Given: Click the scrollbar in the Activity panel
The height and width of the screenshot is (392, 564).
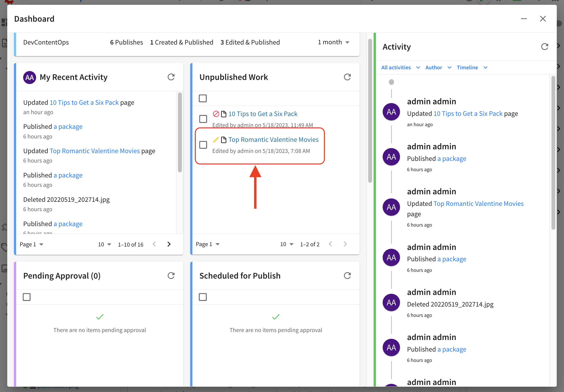Looking at the screenshot, I should 553,152.
